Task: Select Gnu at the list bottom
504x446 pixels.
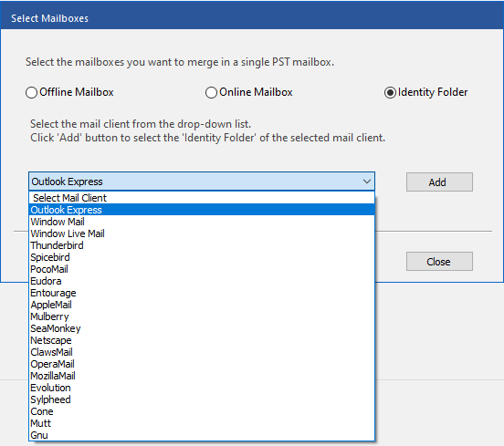Action: (x=202, y=435)
